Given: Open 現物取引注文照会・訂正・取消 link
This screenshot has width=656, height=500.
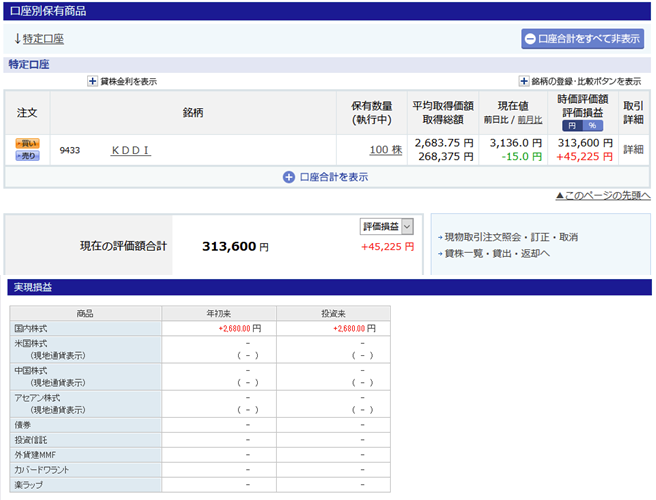Looking at the screenshot, I should tap(511, 237).
